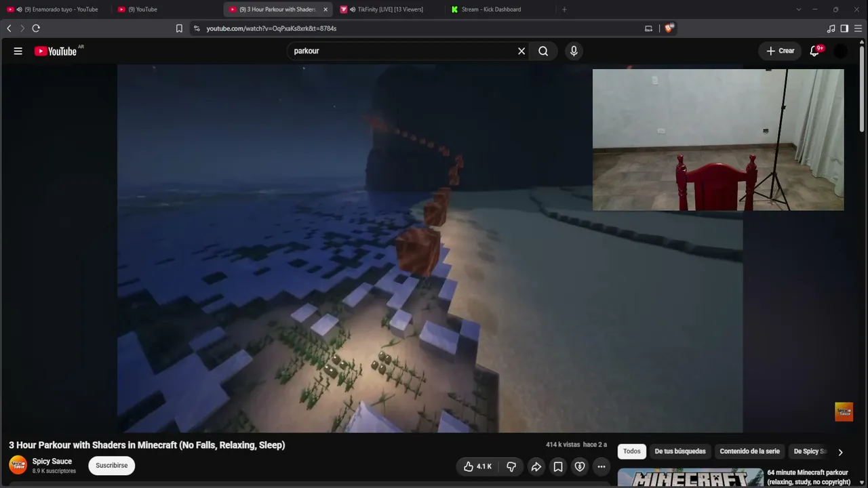Click the video title text
Viewport: 868px width, 488px height.
147,445
